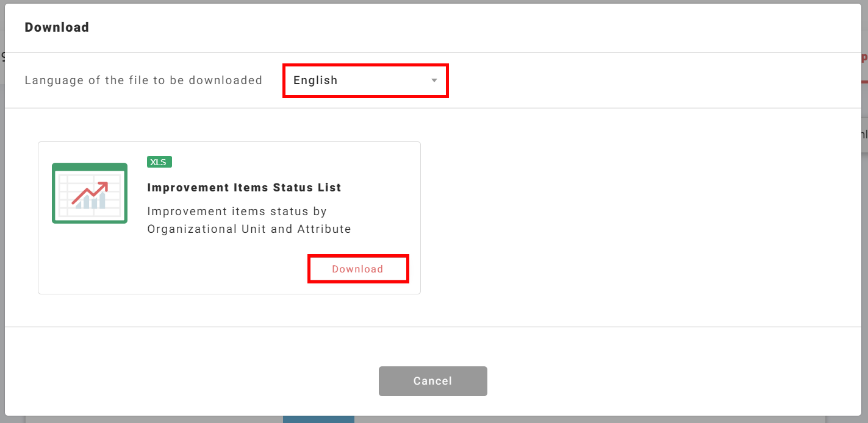Click the red trend arrow in the icon

(x=90, y=191)
